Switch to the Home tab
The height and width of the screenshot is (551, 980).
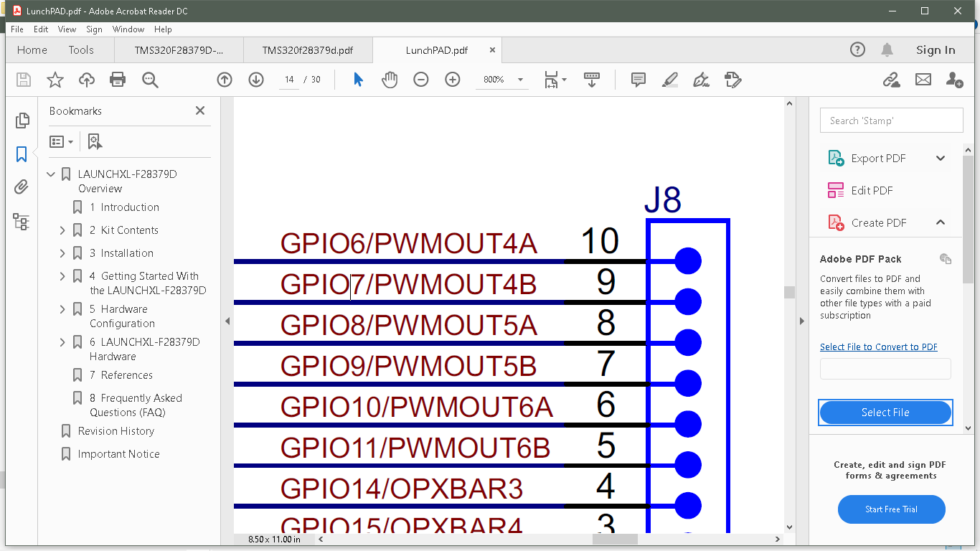[32, 50]
